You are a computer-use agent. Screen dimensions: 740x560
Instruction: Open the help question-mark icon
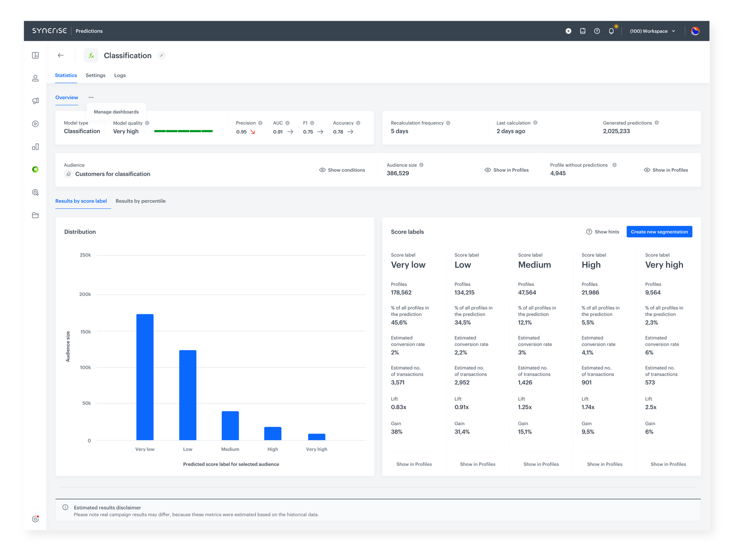click(597, 31)
